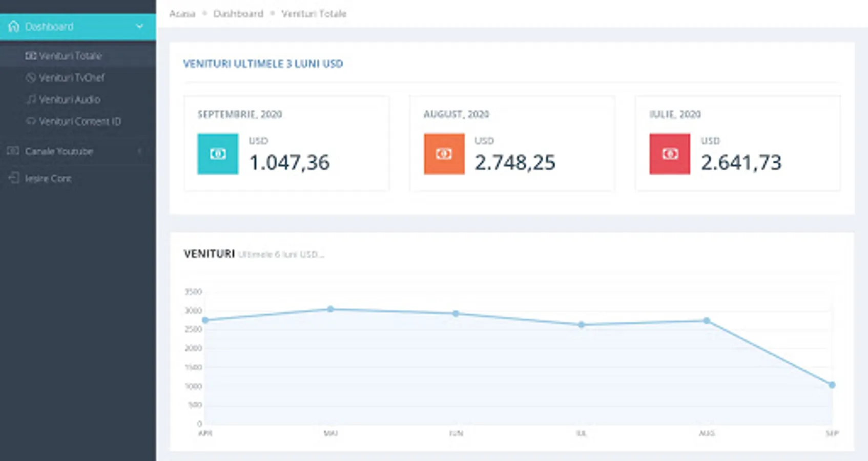Click the orange money icon for August
Viewport: 868px width, 461px height.
pos(444,154)
